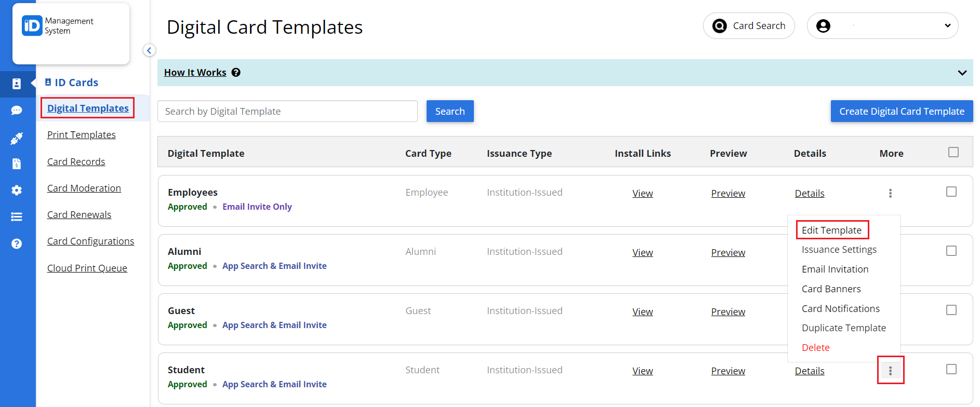
Task: Click the Alumni template name
Action: [x=184, y=252]
